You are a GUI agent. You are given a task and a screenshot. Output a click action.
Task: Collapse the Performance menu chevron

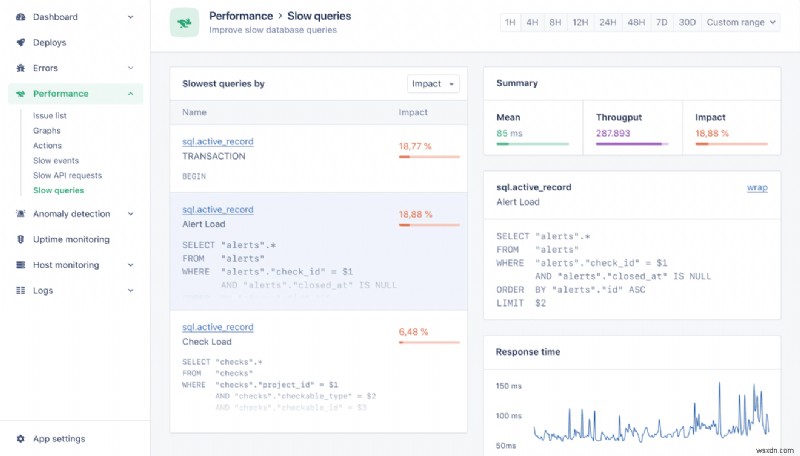tap(131, 94)
